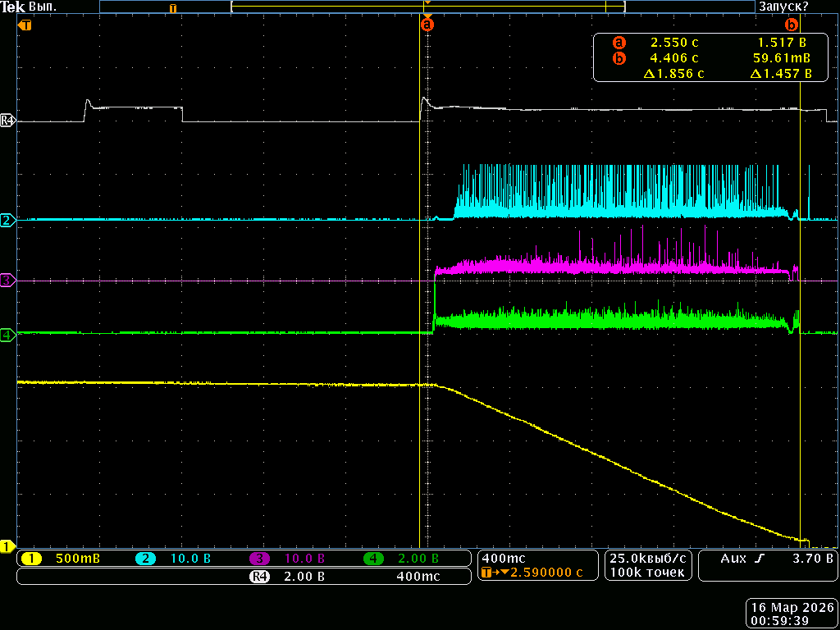840x630 pixels.
Task: Click the yellow channel 1 ground marker
Action: point(7,546)
